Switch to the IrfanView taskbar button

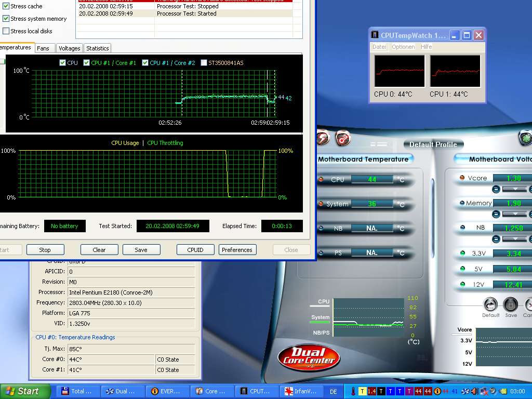tap(302, 391)
